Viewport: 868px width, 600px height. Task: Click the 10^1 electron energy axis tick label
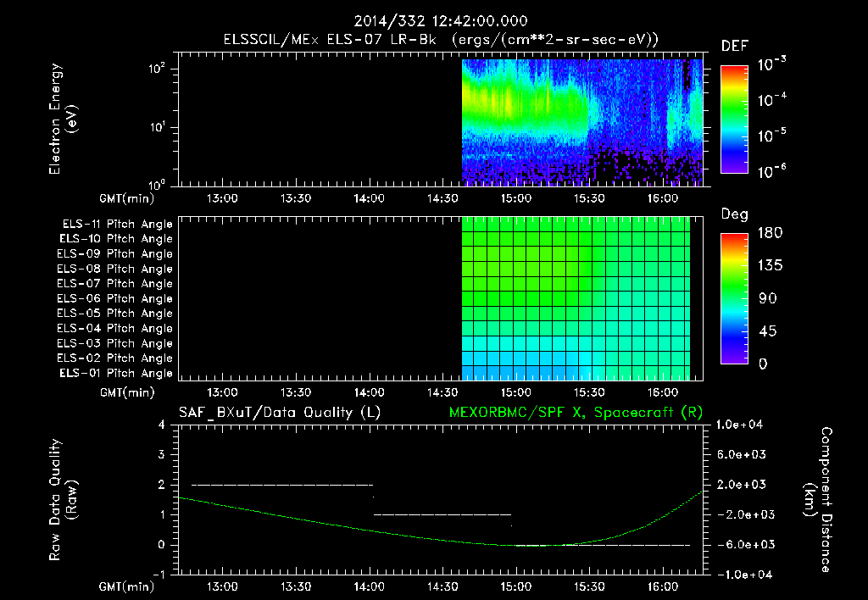coord(157,127)
